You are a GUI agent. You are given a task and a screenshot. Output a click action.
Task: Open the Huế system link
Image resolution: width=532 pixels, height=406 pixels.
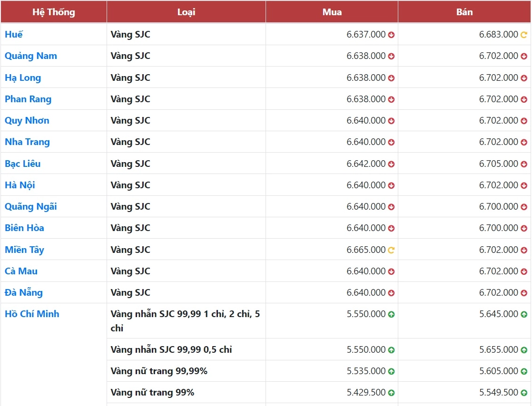coord(14,34)
